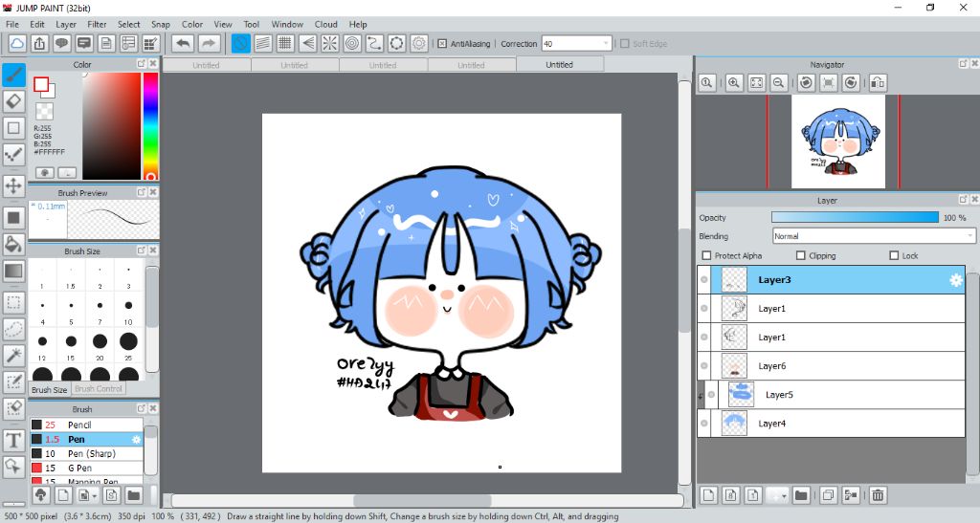Select the Pencil brush
This screenshot has height=523, width=980.
tap(86, 425)
